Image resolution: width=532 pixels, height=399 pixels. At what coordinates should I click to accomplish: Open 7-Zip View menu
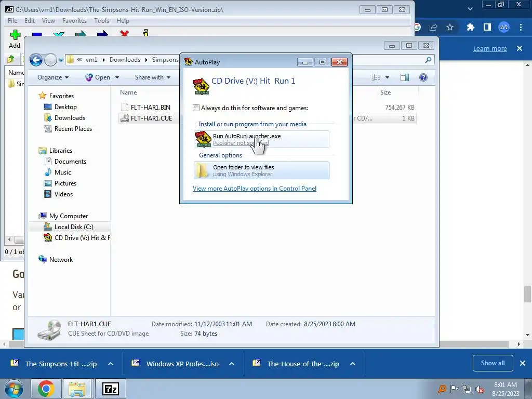coord(48,21)
